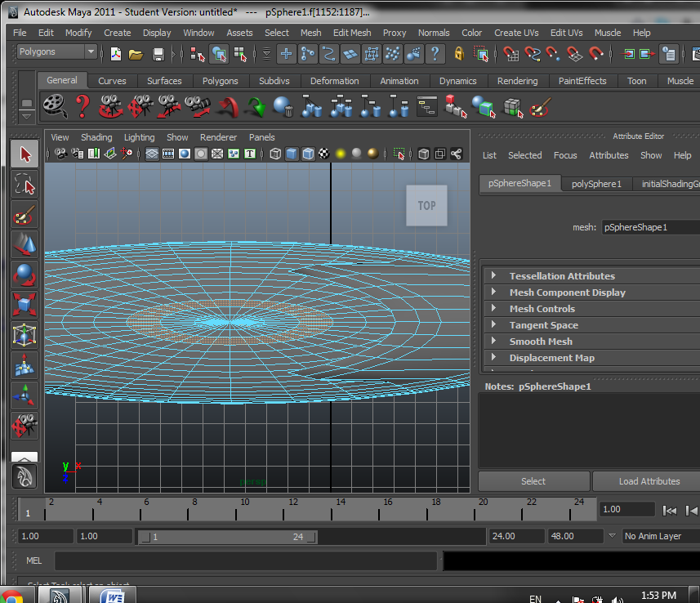The height and width of the screenshot is (603, 700).
Task: Choose the Paint Selection tool in toolbox
Action: (x=25, y=214)
